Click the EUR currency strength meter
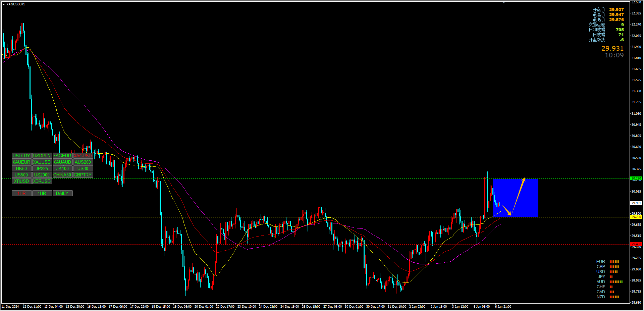This screenshot has height=311, width=644. click(x=614, y=262)
